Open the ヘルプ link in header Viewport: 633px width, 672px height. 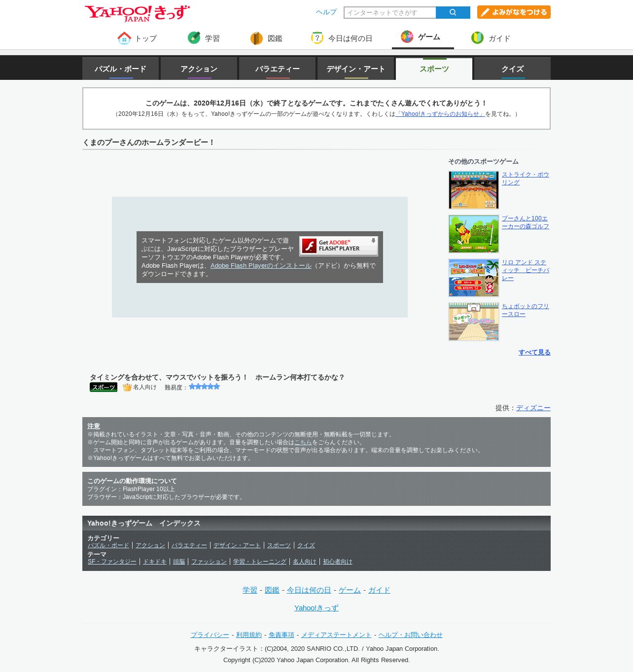point(326,12)
